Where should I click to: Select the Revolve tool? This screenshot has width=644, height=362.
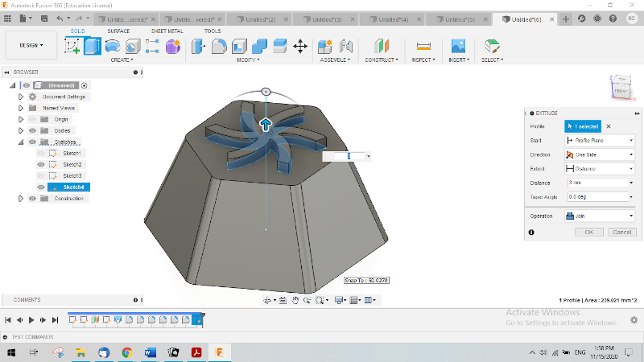click(x=113, y=47)
